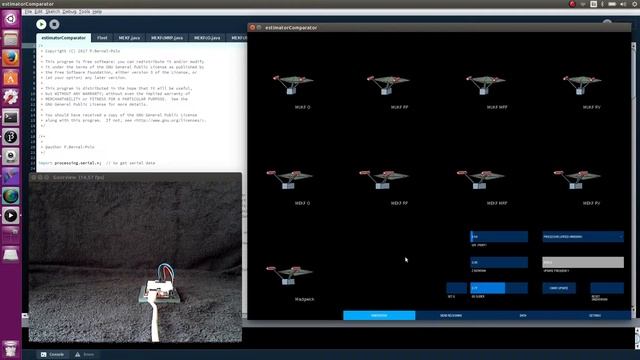Open the Files manager from the dock

tap(11, 39)
